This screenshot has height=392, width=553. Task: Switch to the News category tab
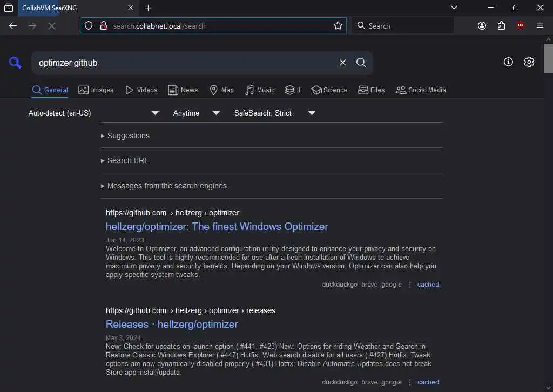tap(183, 90)
